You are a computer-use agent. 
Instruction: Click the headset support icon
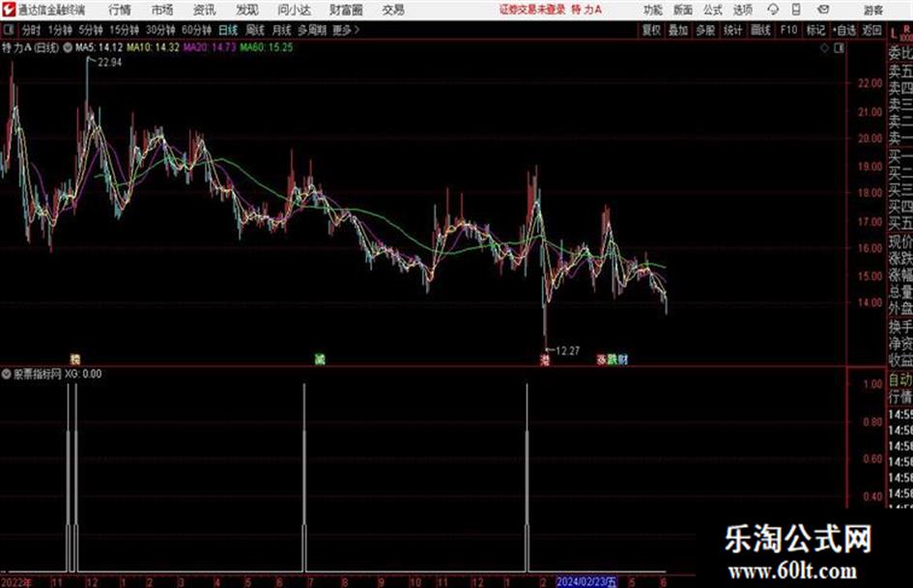pos(773,10)
